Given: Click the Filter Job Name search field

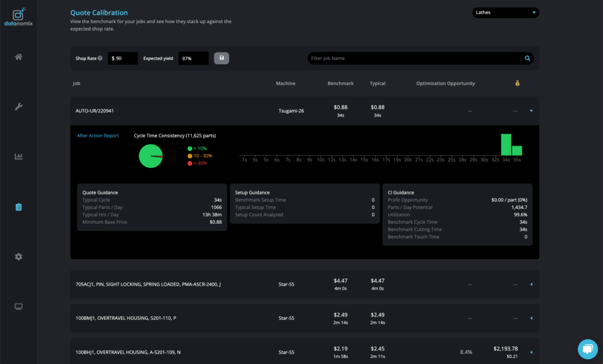Looking at the screenshot, I should [x=412, y=58].
